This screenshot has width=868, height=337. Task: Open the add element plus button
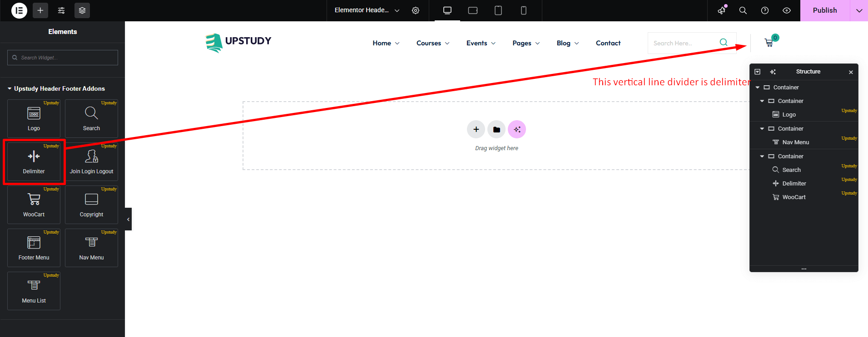pos(40,10)
